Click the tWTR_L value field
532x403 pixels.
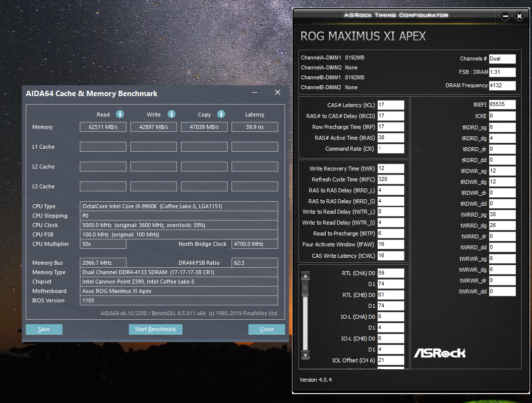coord(391,211)
